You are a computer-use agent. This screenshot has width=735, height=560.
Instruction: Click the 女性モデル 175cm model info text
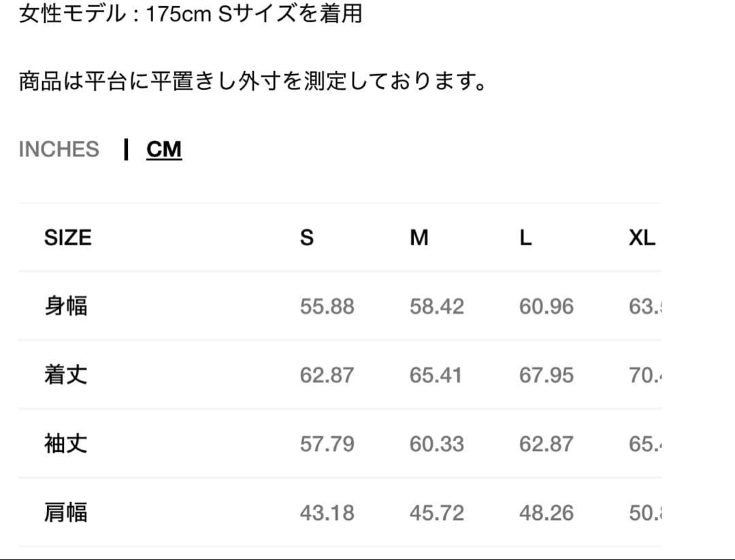tap(191, 14)
